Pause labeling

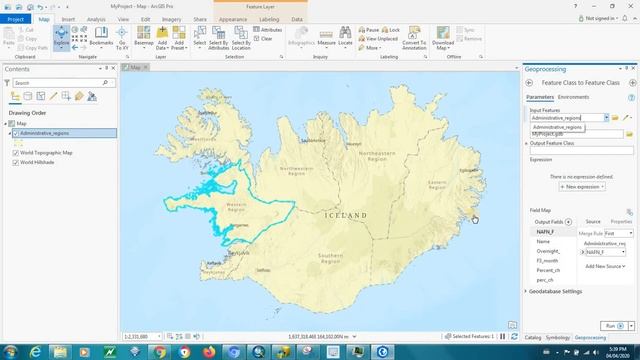[x=369, y=30]
